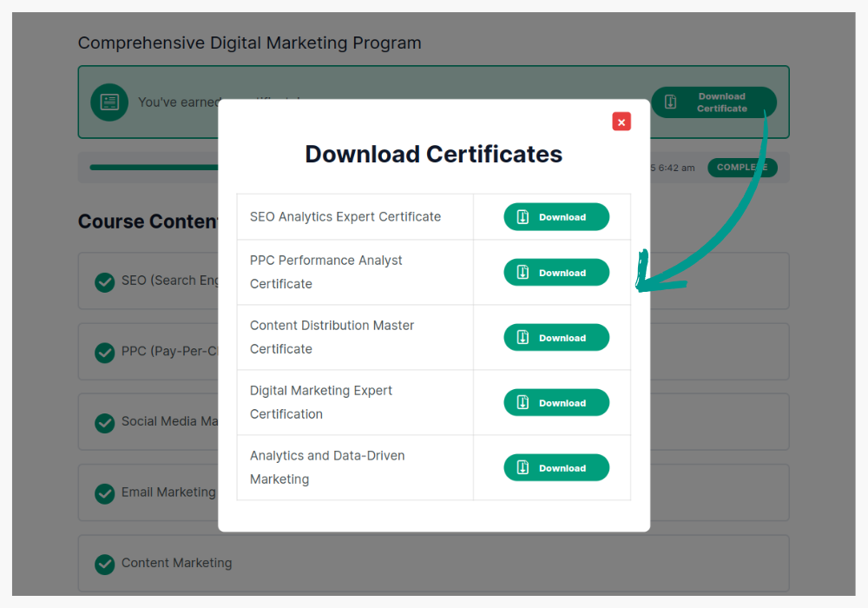Open the Email Marketing lesson
The height and width of the screenshot is (608, 868).
[168, 492]
